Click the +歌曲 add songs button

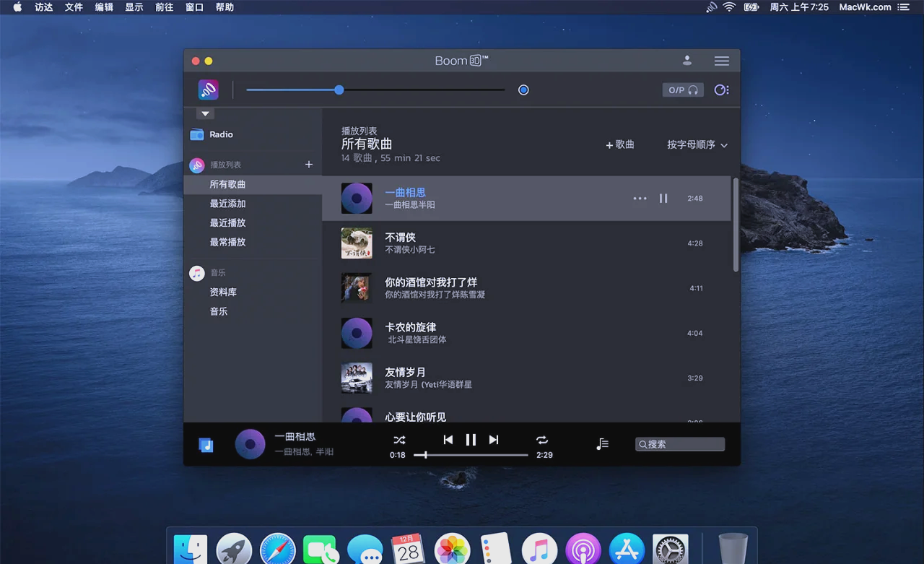click(619, 144)
